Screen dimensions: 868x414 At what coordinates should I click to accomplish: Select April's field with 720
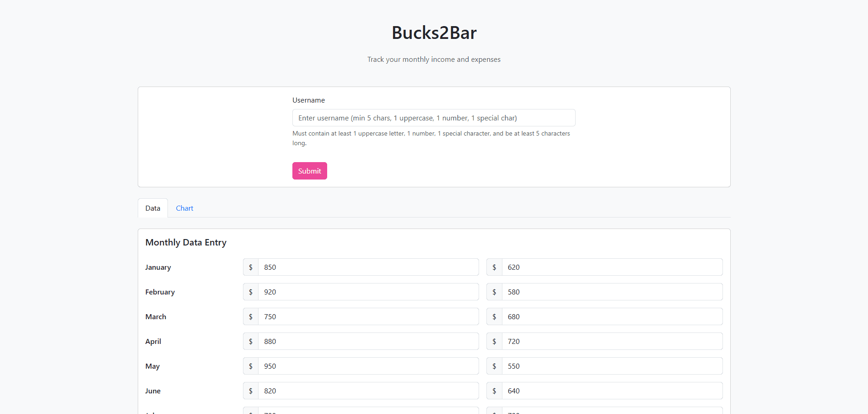point(612,341)
